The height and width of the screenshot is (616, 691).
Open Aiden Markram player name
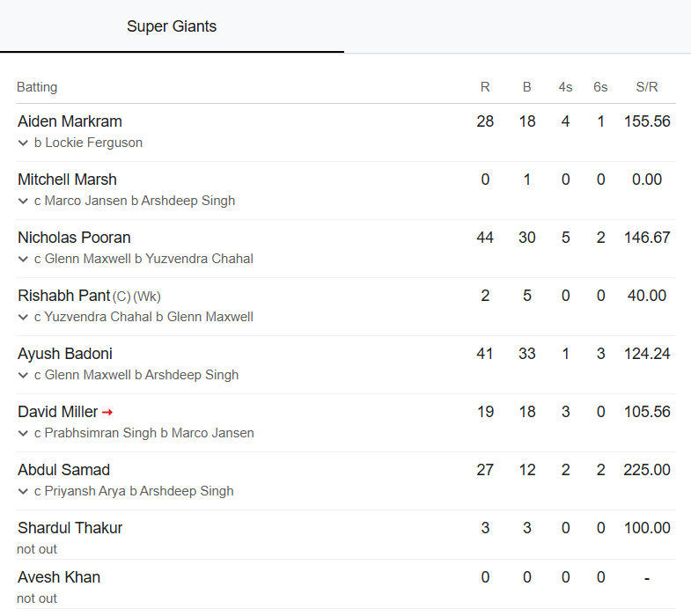[x=70, y=121]
